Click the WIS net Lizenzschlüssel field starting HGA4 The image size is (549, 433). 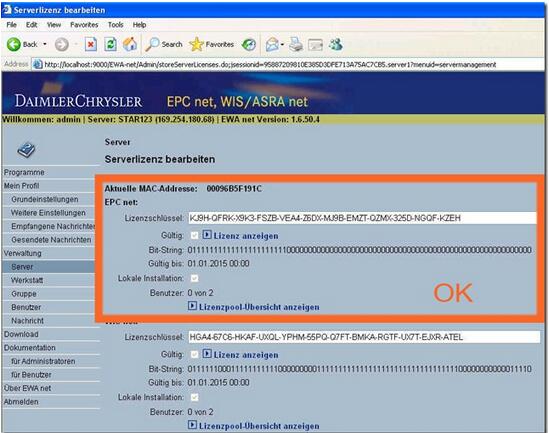(364, 337)
